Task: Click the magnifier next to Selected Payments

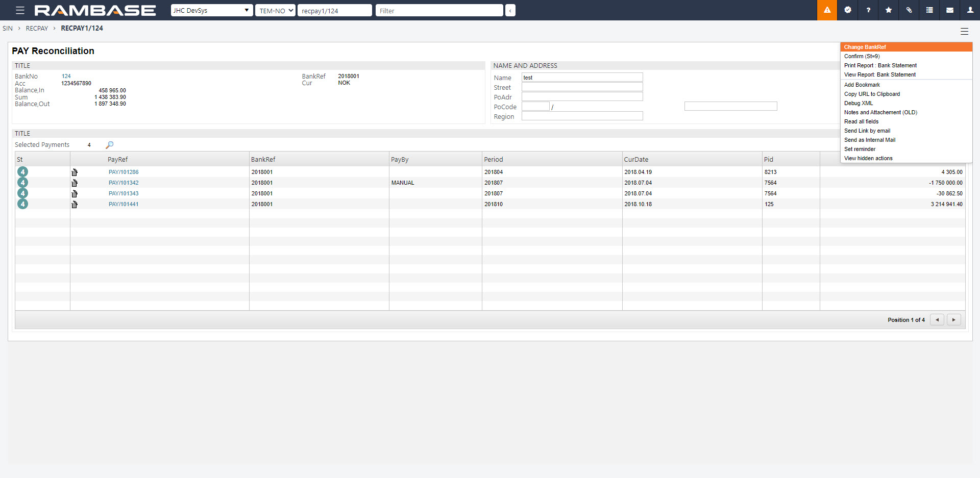Action: point(109,145)
